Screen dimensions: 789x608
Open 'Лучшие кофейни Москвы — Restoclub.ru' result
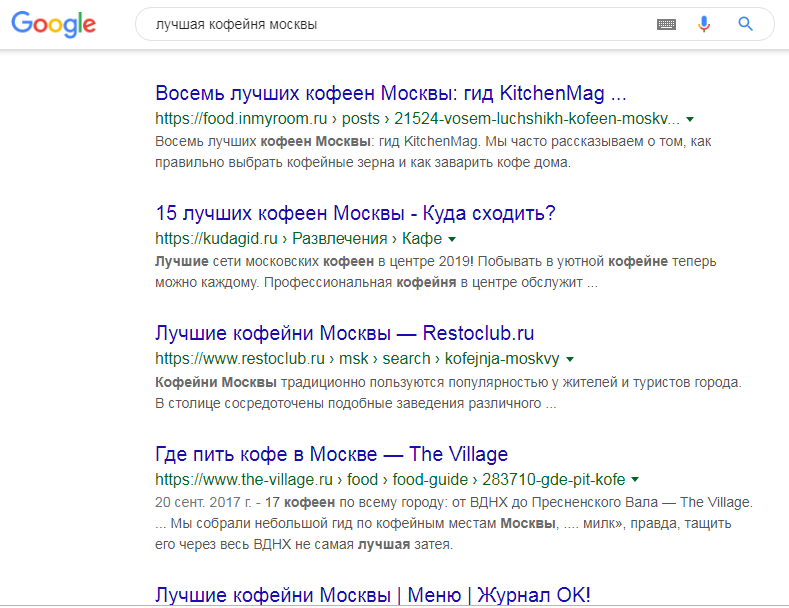345,333
